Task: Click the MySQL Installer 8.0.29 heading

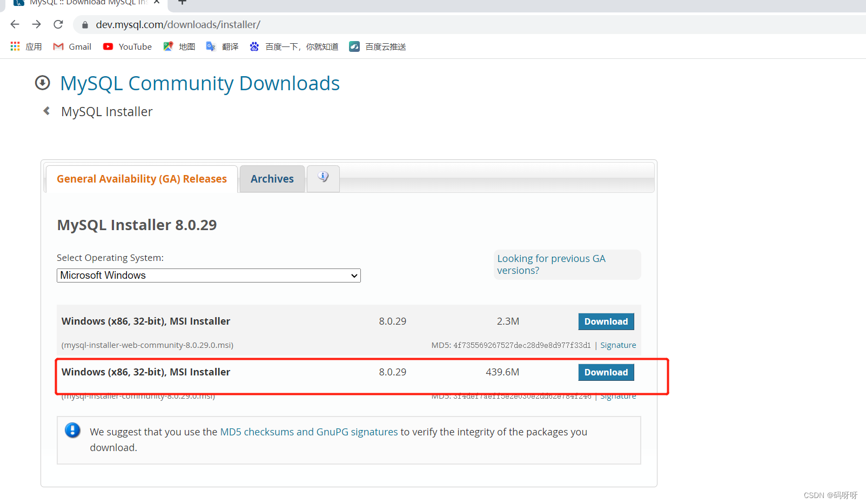Action: coord(137,225)
